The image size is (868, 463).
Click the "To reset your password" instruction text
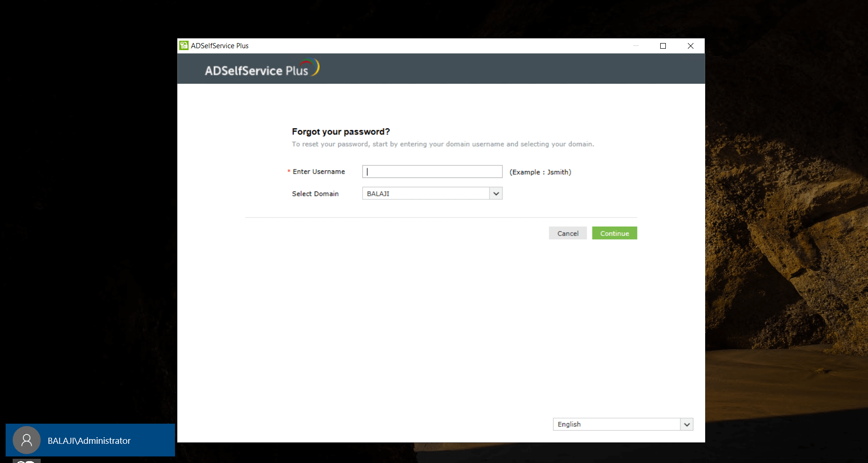point(443,144)
